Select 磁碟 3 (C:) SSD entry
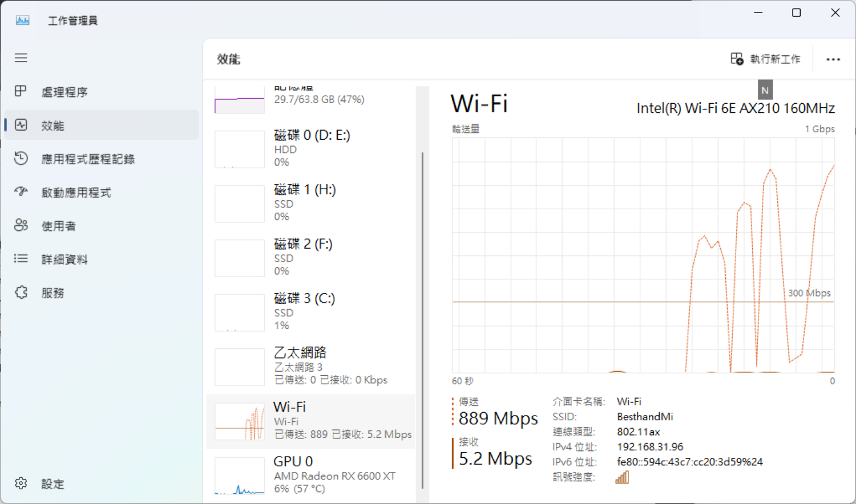 pyautogui.click(x=311, y=312)
